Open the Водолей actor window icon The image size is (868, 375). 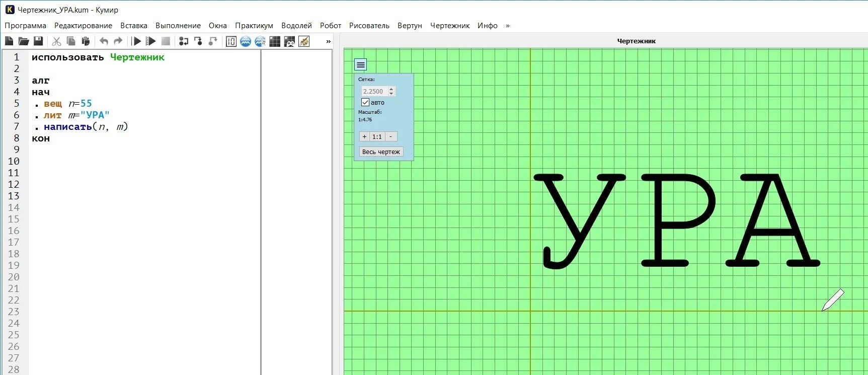(x=246, y=41)
